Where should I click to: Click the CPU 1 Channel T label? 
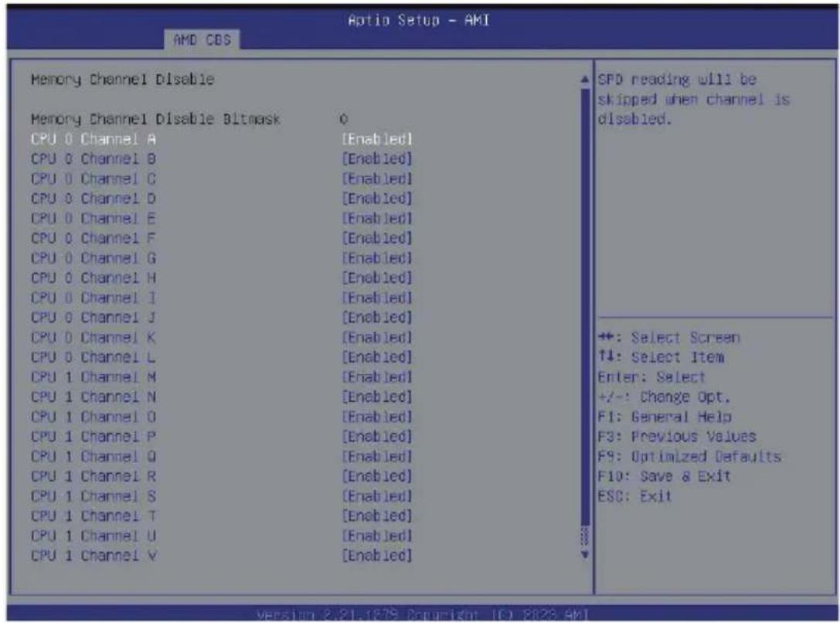point(94,516)
